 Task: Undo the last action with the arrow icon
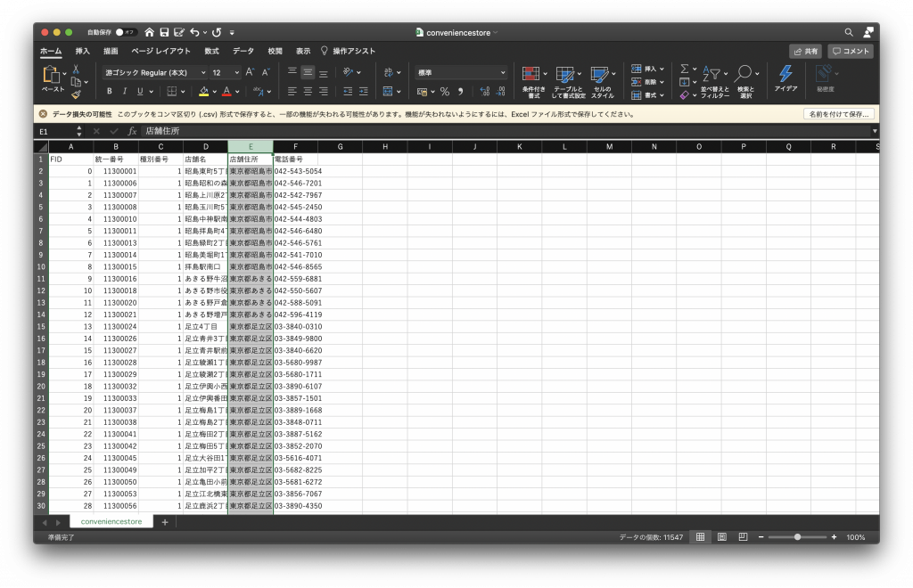pyautogui.click(x=194, y=33)
